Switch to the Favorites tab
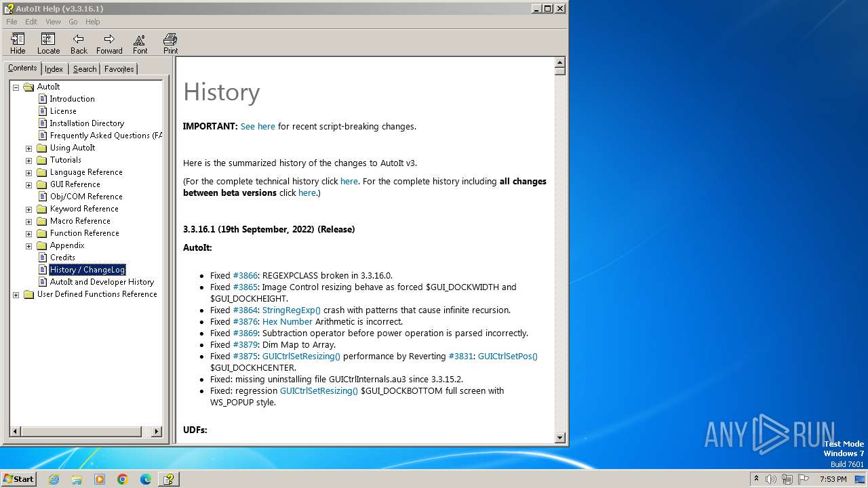Image resolution: width=868 pixels, height=488 pixels. click(x=119, y=69)
